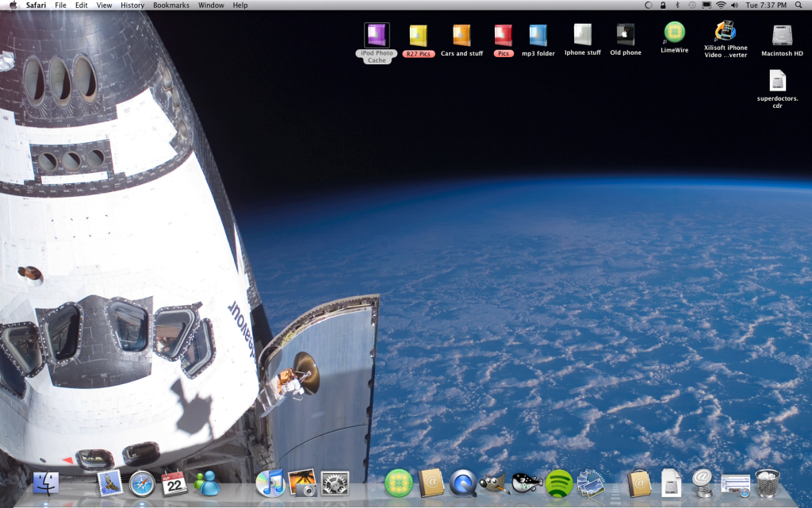Select the R27 Pics folder
The image size is (812, 508).
[x=418, y=36]
